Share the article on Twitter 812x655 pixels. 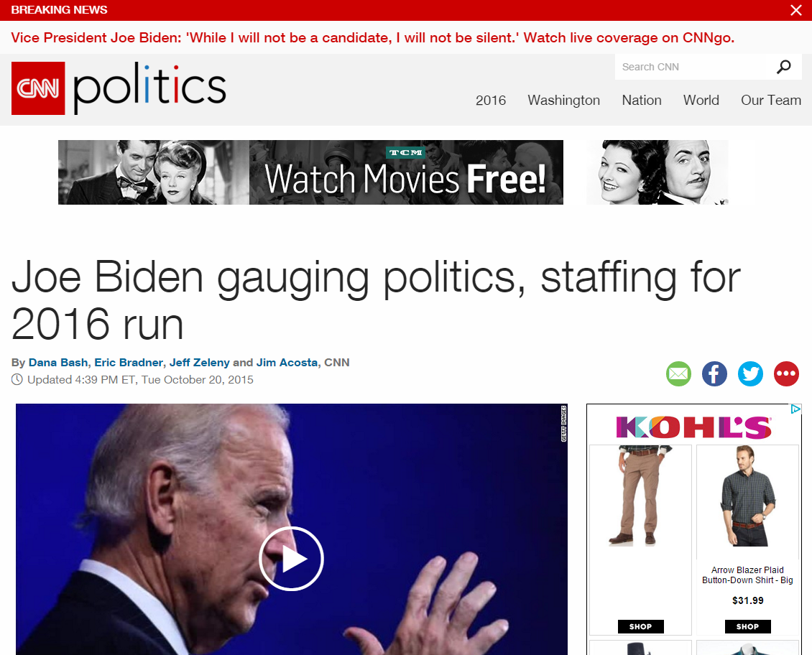pyautogui.click(x=750, y=373)
